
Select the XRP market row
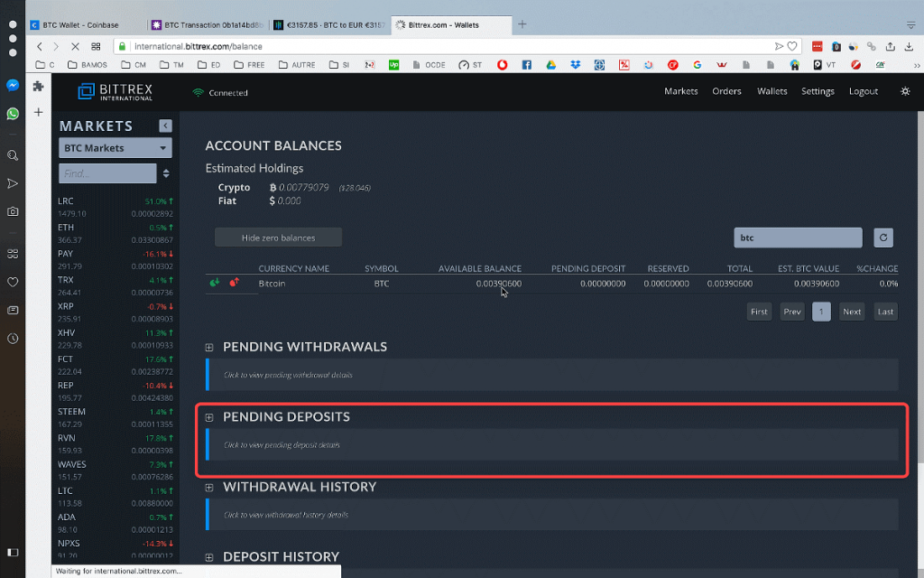[115, 312]
